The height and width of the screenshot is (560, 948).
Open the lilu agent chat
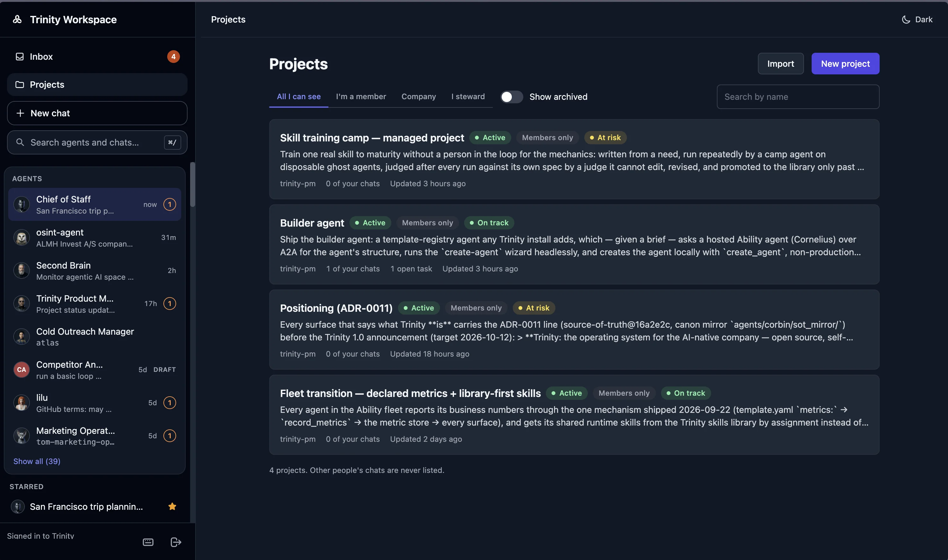(x=94, y=403)
